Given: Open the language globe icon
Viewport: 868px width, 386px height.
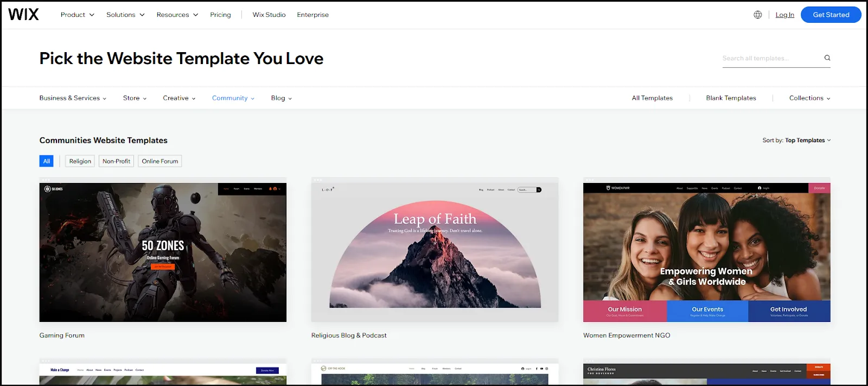Looking at the screenshot, I should pyautogui.click(x=758, y=15).
